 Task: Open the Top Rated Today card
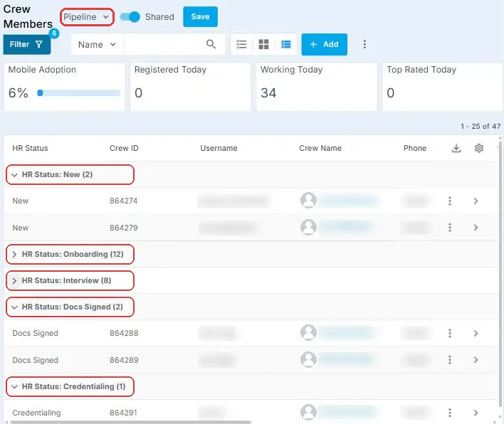pyautogui.click(x=442, y=87)
